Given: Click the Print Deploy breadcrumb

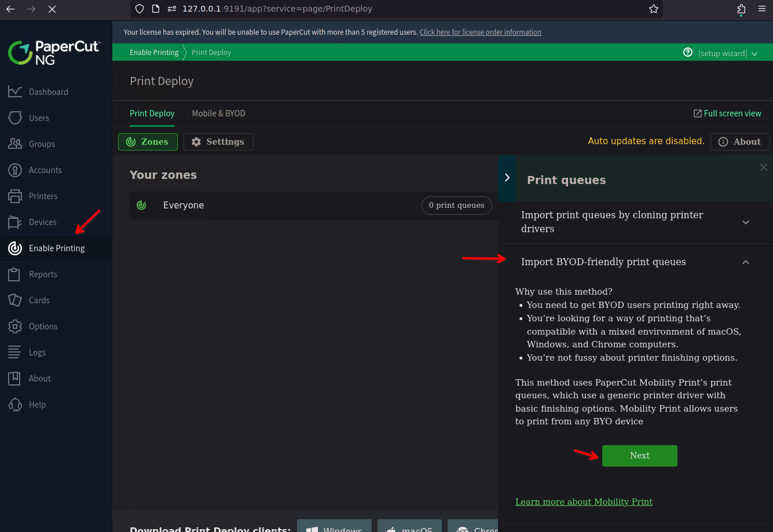Looking at the screenshot, I should point(211,52).
